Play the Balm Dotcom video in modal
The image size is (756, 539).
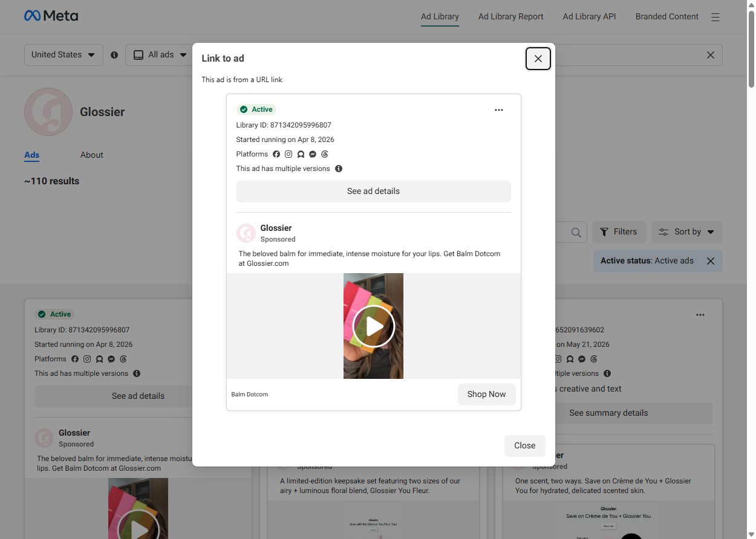374,326
